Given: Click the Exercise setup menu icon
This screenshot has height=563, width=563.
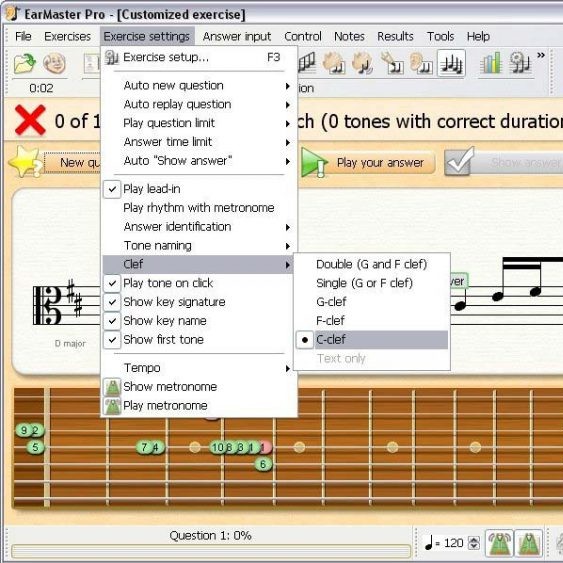Looking at the screenshot, I should 112,57.
